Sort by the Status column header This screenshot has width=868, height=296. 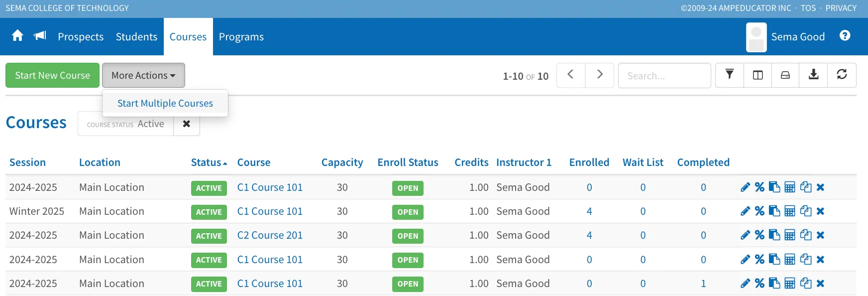pyautogui.click(x=209, y=162)
